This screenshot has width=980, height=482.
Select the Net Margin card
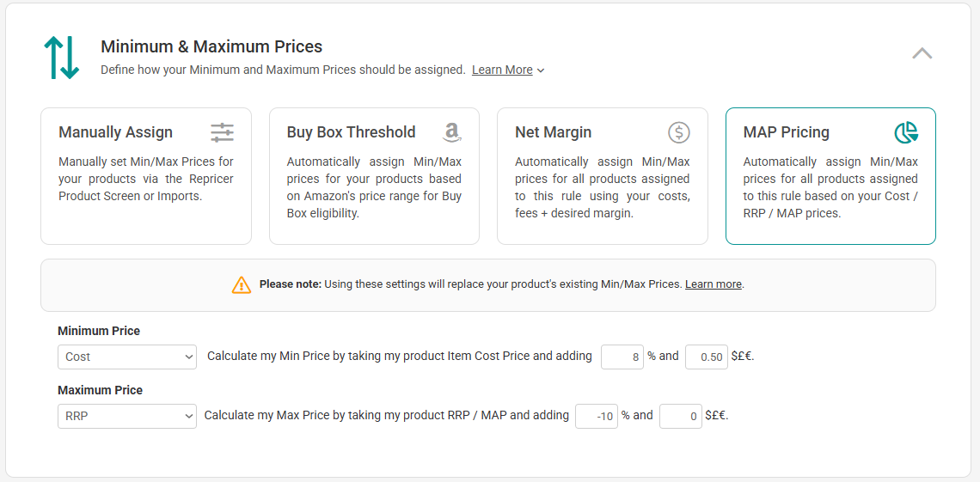pos(603,176)
